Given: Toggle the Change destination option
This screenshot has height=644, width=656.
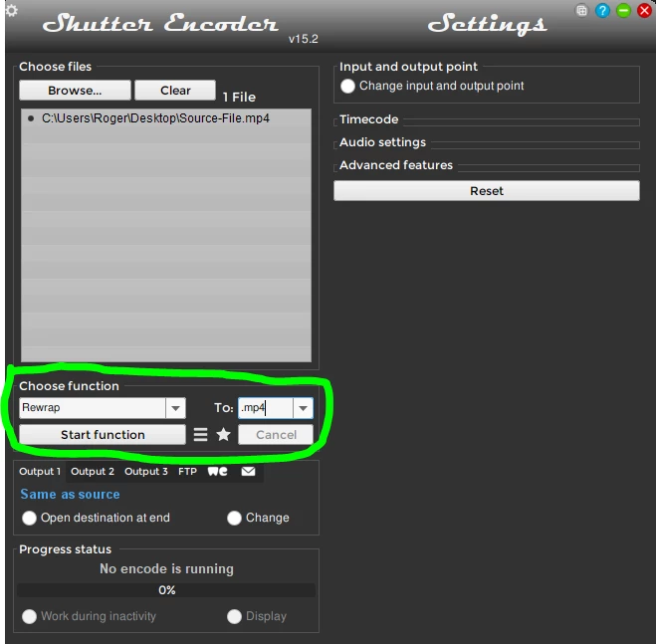Looking at the screenshot, I should click(x=234, y=518).
